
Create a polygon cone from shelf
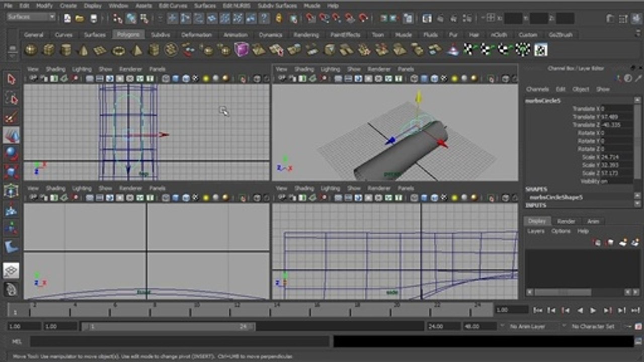pos(84,50)
